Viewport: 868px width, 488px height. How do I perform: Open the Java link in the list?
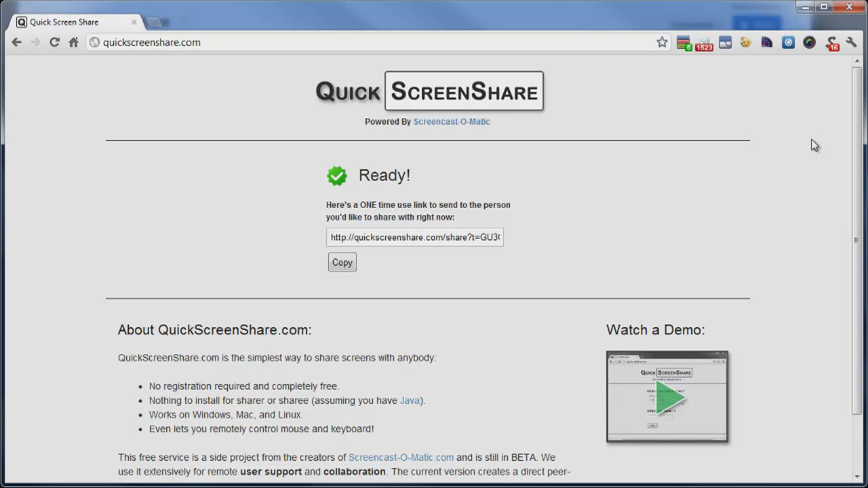click(410, 401)
